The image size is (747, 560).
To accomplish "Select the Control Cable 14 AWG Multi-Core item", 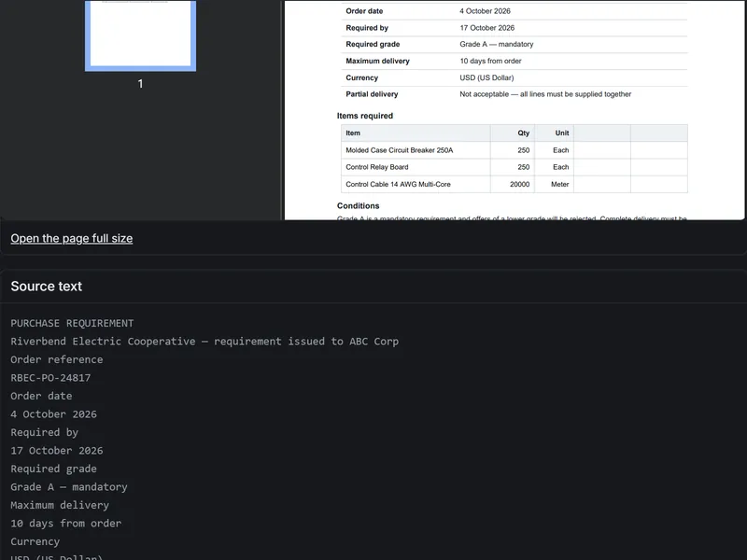I will 398,184.
